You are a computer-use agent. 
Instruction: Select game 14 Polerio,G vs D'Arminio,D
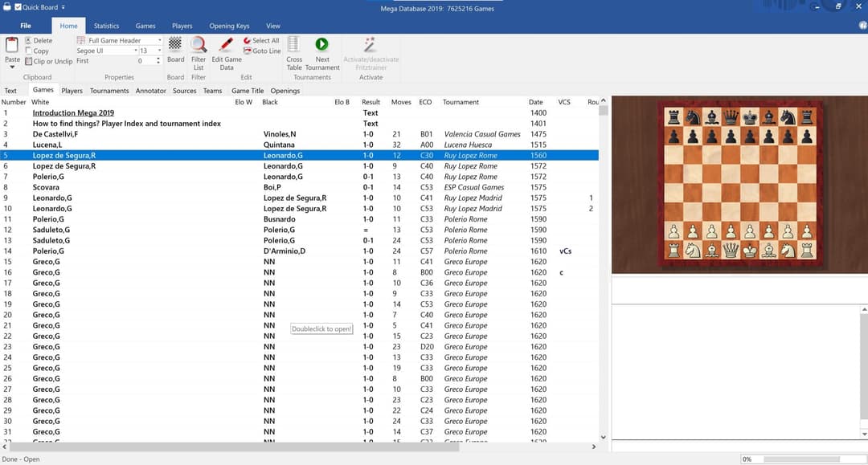click(x=299, y=251)
